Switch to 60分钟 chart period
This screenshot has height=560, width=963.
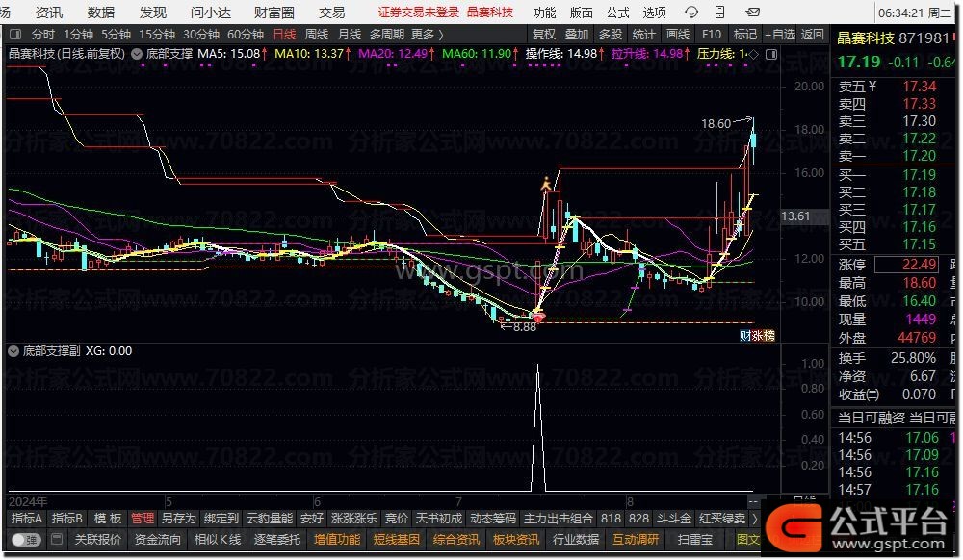coord(246,35)
